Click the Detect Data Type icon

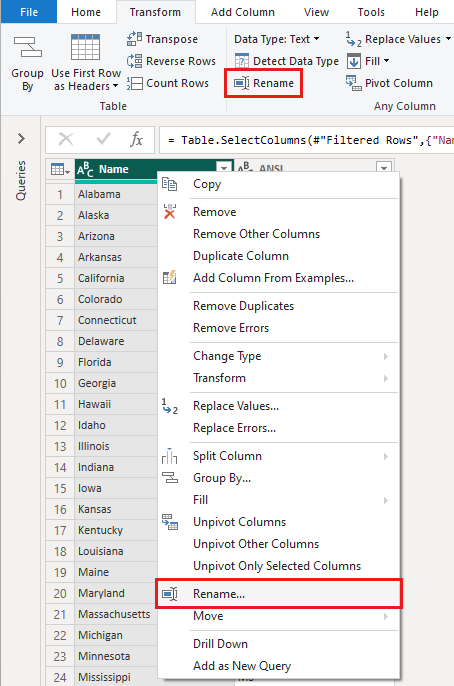click(242, 61)
